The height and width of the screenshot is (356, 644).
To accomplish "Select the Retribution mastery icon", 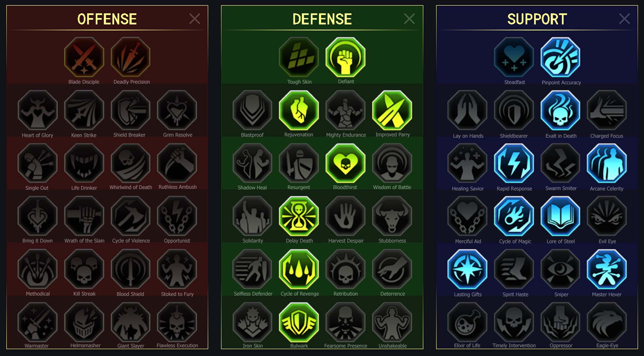I will (345, 269).
